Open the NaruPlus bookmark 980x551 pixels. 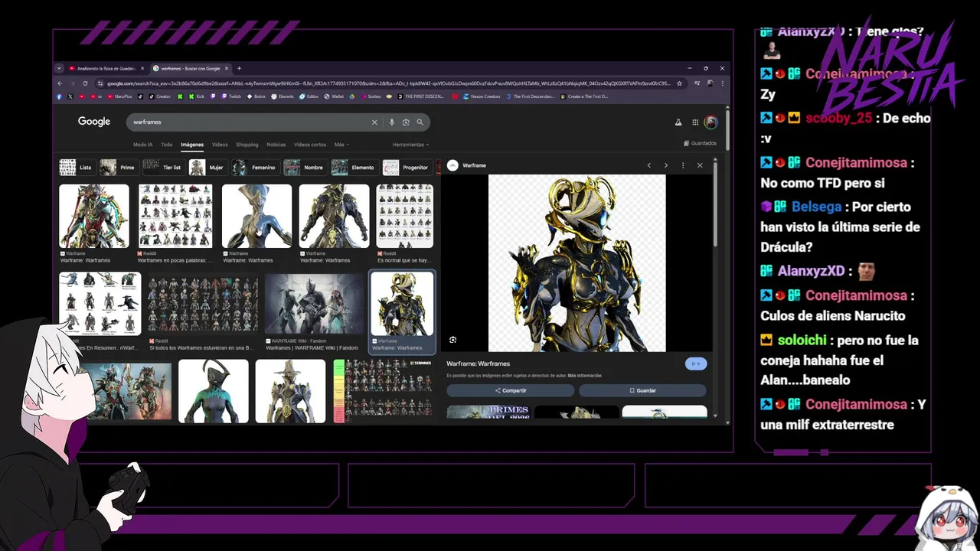[119, 96]
